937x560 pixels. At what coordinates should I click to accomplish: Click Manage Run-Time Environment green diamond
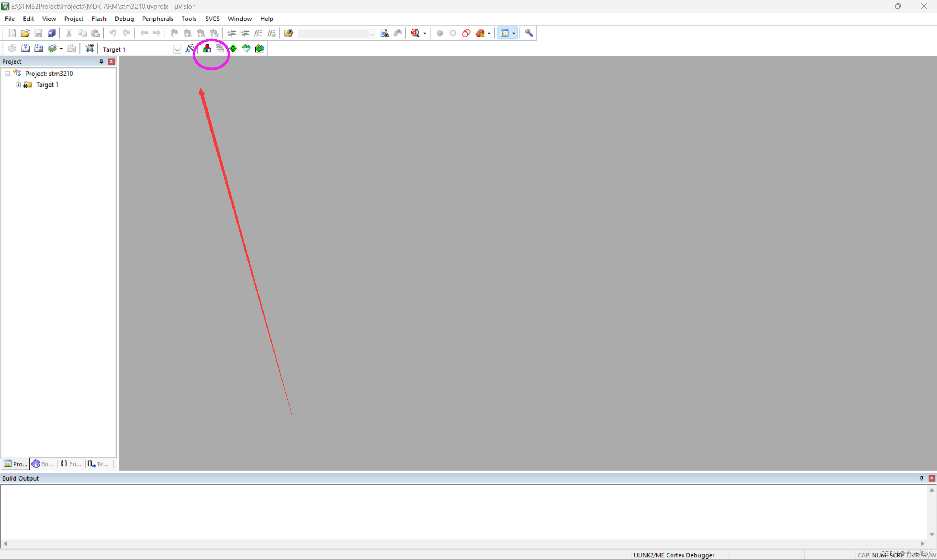pyautogui.click(x=233, y=49)
